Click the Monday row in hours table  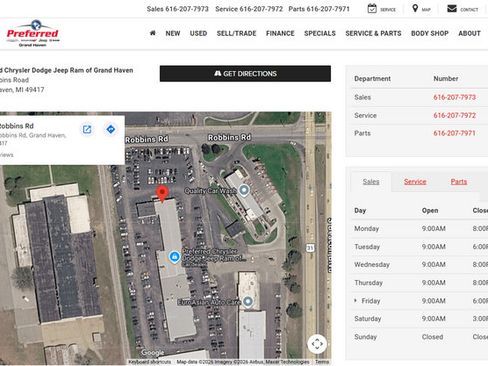[x=419, y=229]
